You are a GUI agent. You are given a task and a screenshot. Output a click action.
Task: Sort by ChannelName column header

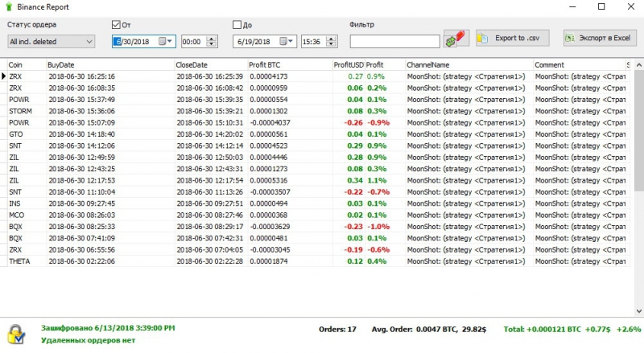pyautogui.click(x=469, y=65)
